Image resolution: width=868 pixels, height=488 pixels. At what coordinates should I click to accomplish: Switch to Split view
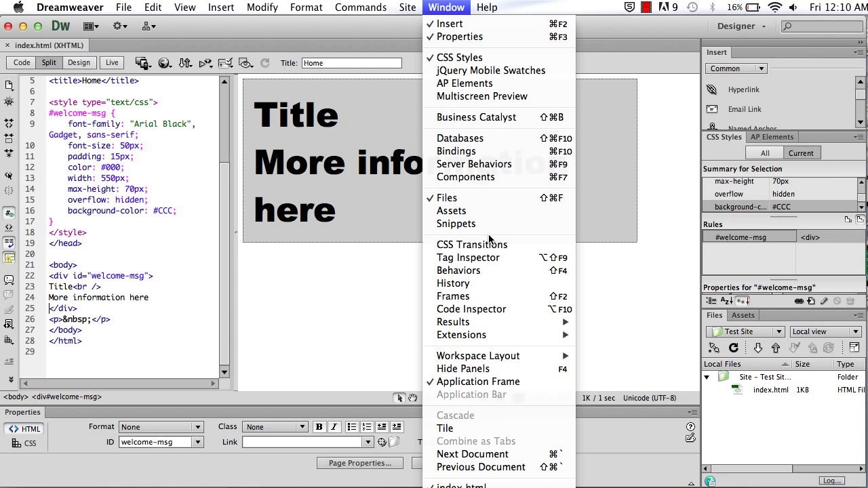[x=49, y=63]
